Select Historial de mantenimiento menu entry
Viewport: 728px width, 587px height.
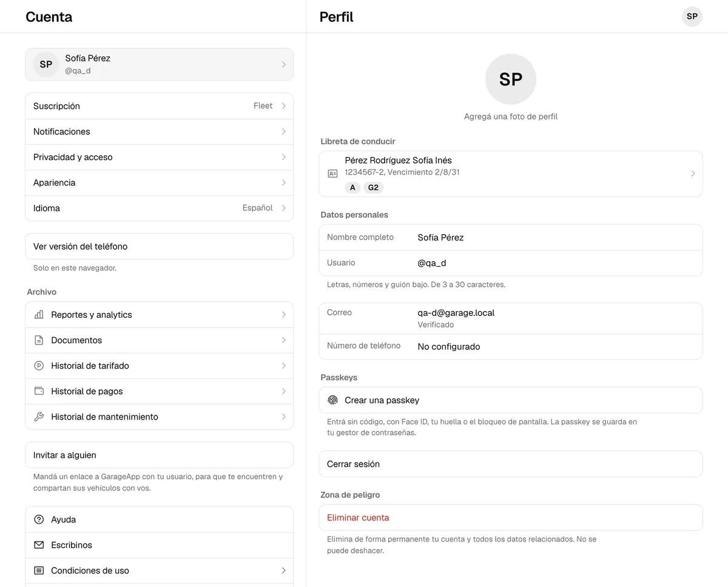[x=159, y=417]
